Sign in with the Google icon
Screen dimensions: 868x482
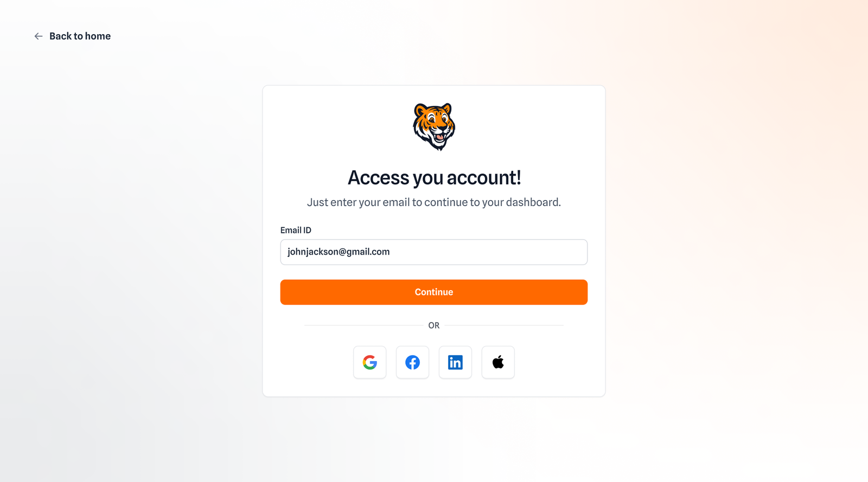pos(369,362)
